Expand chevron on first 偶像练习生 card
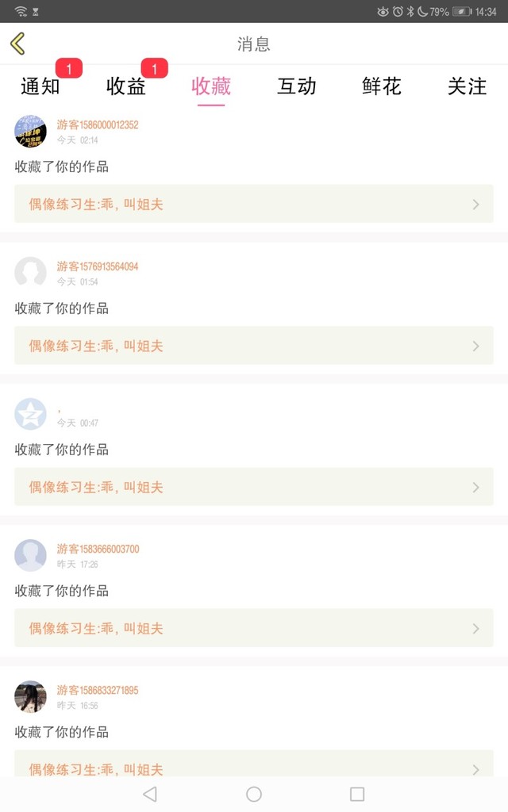 [476, 205]
